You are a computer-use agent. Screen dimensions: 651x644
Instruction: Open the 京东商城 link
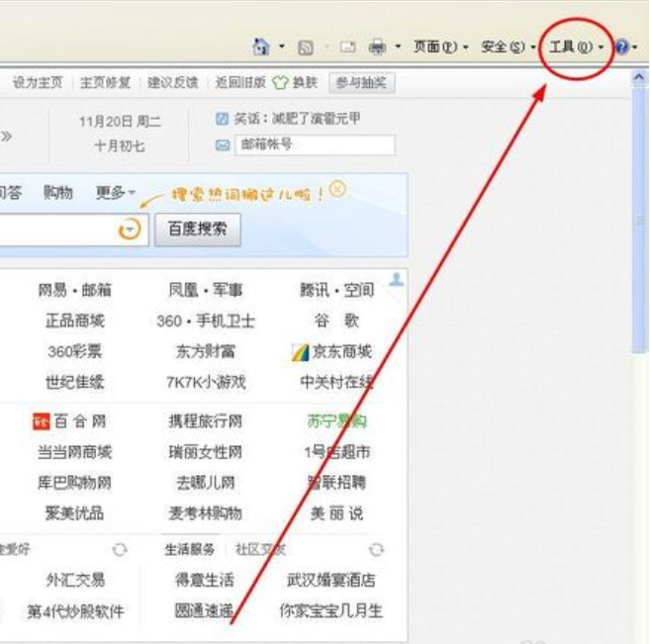[333, 352]
